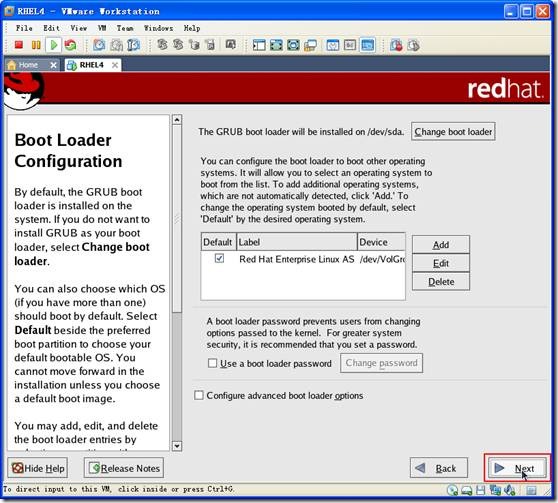The image size is (558, 503).
Task: Click the help panel vertical scrollbar thumb
Action: tap(177, 219)
